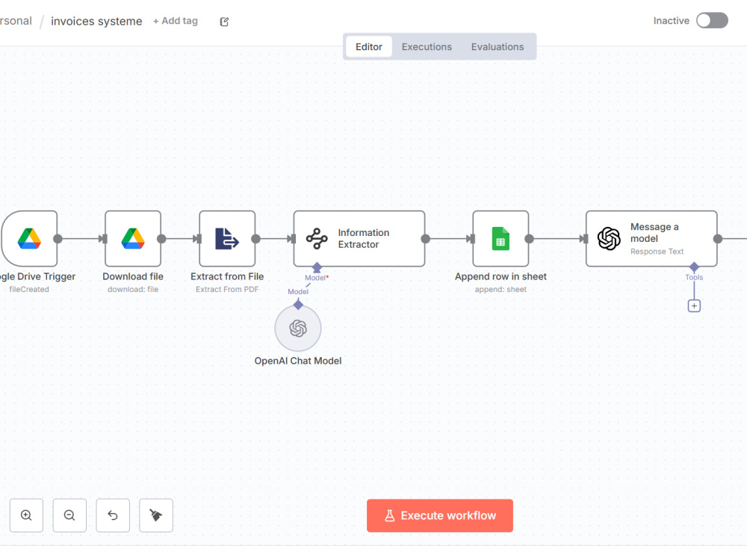
Task: Click the download: file subtitle
Action: point(133,290)
